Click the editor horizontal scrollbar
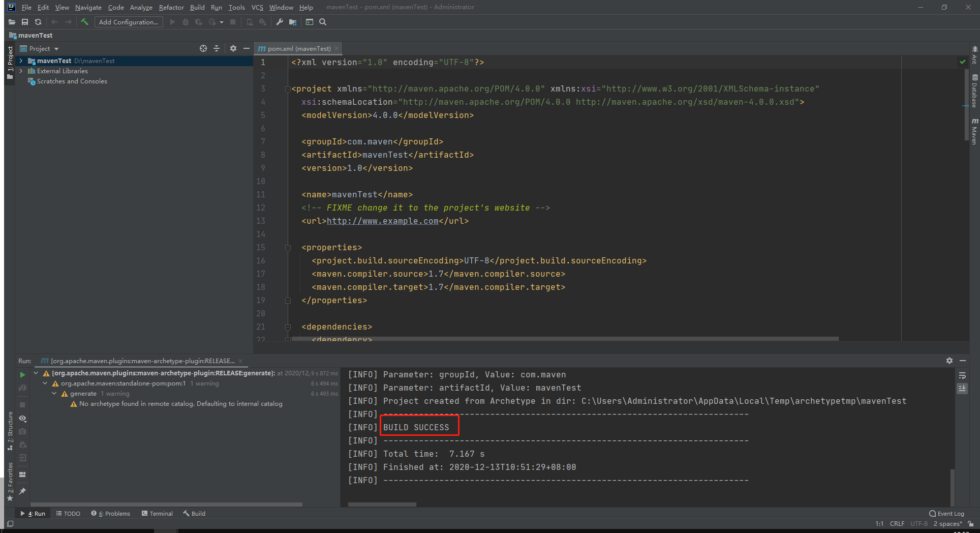Image resolution: width=980 pixels, height=533 pixels. [564, 339]
